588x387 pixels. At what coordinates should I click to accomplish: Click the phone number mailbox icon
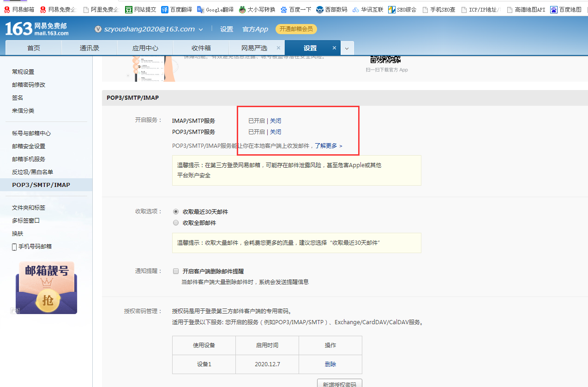tap(14, 247)
